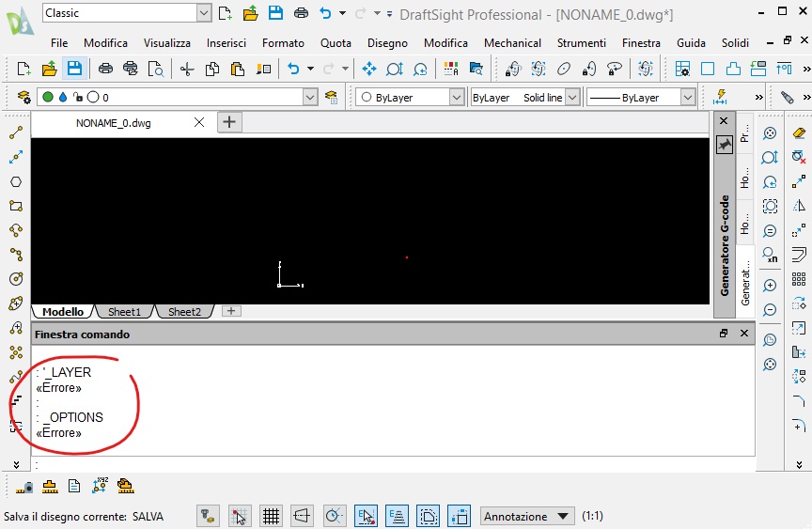Image resolution: width=812 pixels, height=529 pixels.
Task: Switch to the Sheet2 tab
Action: 184,312
